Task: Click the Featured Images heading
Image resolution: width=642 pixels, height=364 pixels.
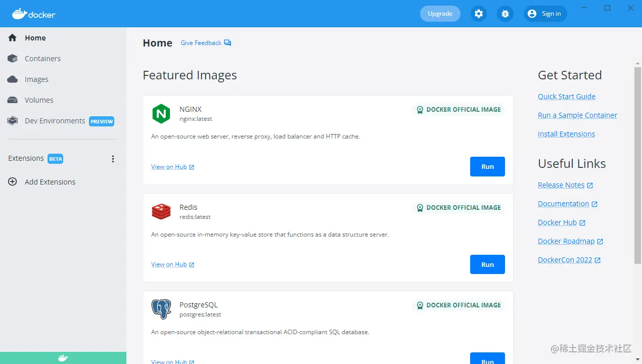Action: [190, 75]
